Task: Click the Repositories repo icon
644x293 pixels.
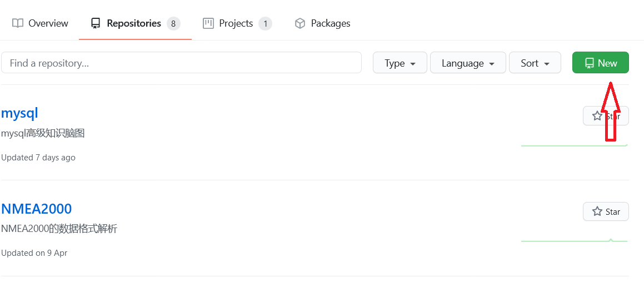Action: (96, 23)
